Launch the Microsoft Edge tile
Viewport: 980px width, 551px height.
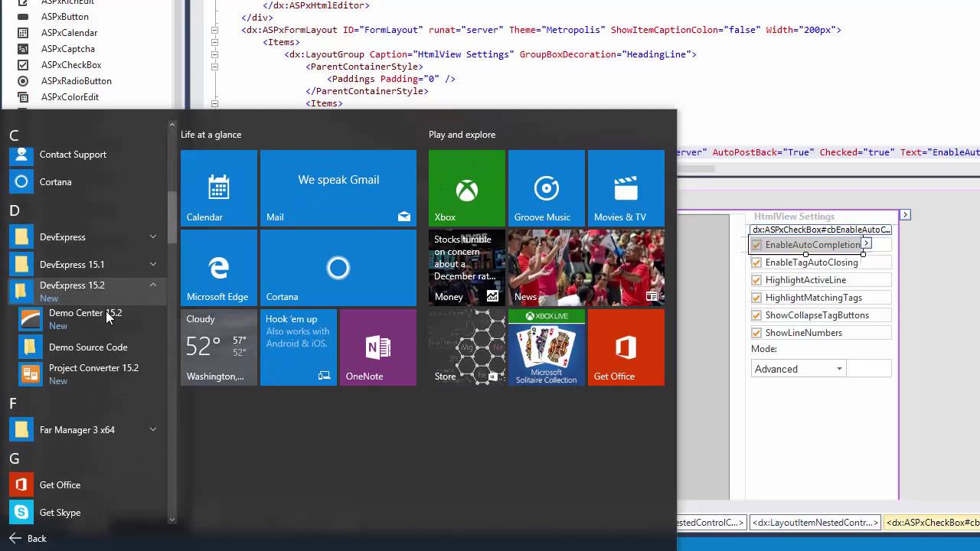[219, 268]
